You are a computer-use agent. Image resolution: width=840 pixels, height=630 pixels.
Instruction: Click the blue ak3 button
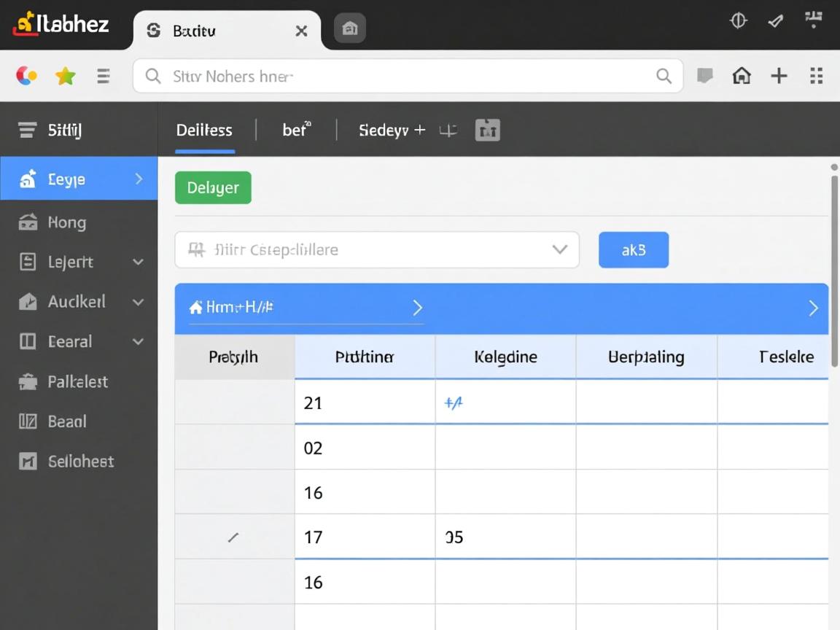pyautogui.click(x=633, y=250)
